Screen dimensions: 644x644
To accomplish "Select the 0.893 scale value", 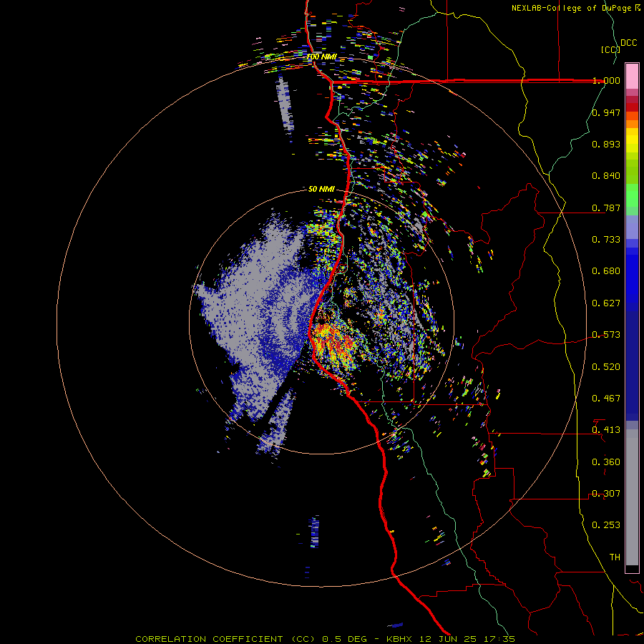I will (606, 144).
